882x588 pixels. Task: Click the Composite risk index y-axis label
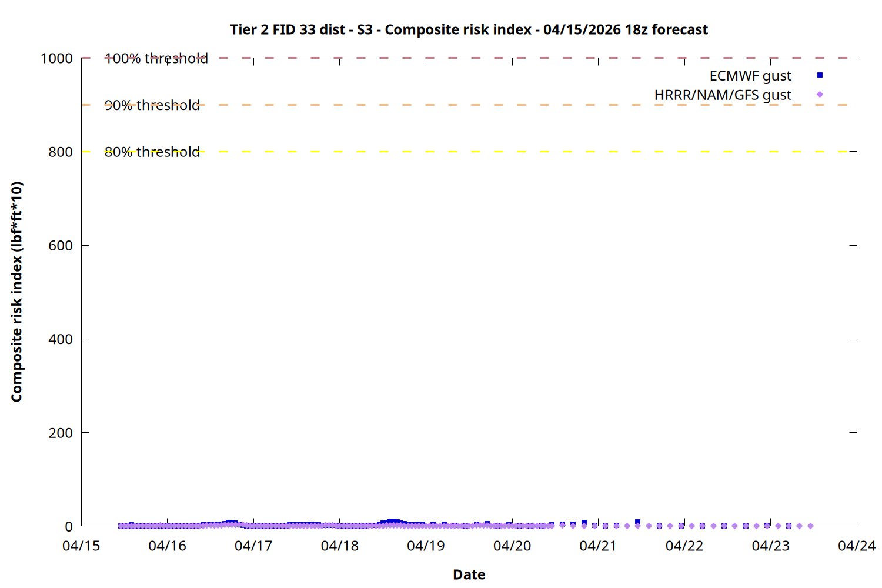tap(16, 292)
